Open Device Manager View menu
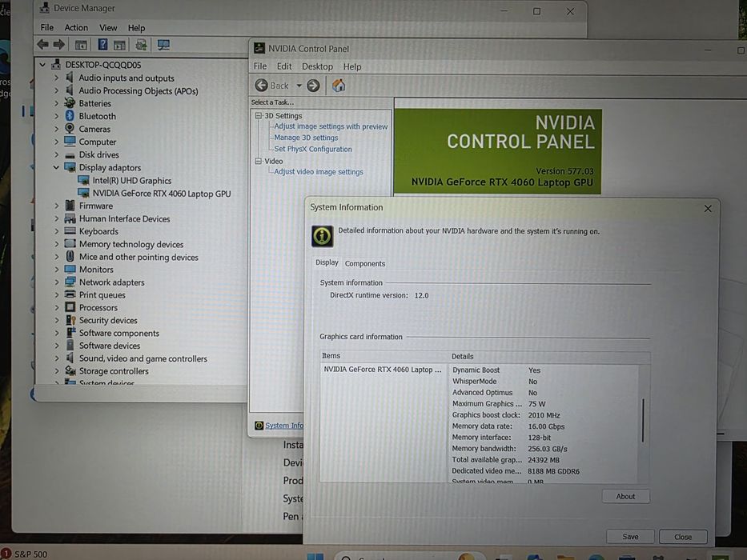 coord(108,28)
